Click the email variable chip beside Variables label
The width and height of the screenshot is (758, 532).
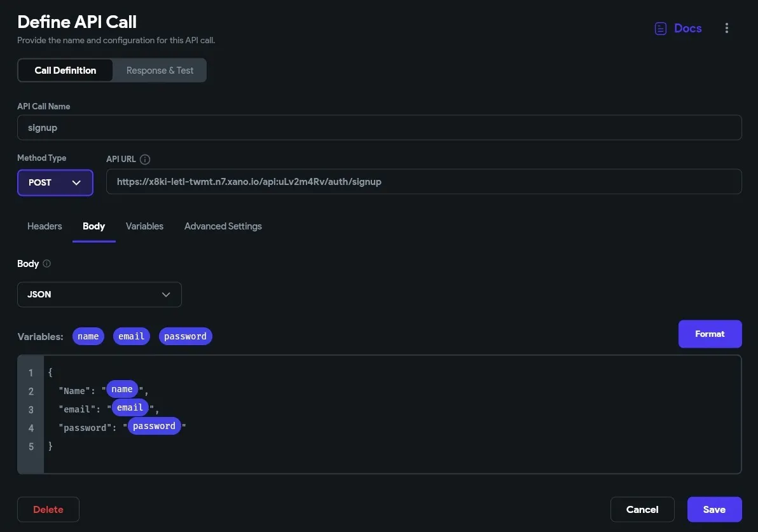(132, 336)
